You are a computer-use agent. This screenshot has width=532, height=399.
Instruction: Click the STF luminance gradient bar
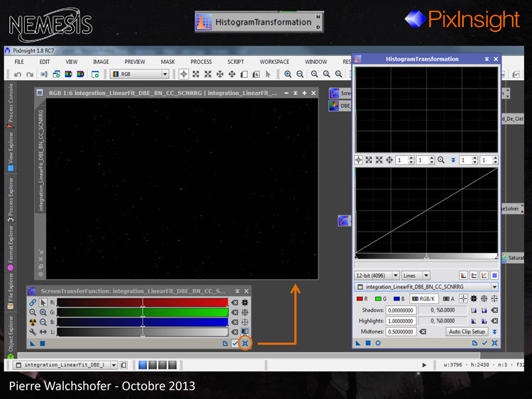tap(143, 332)
